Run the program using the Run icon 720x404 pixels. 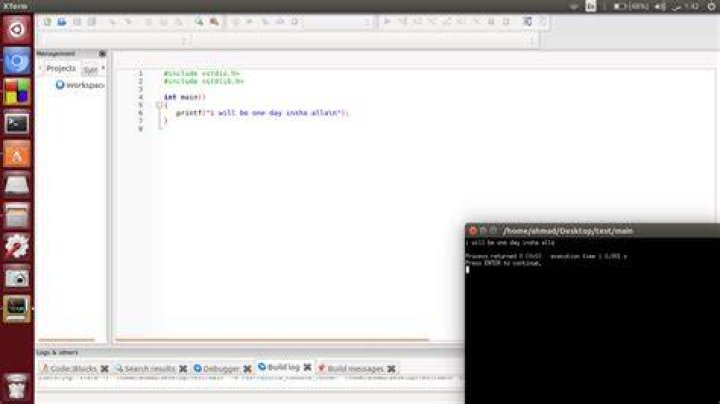250,22
